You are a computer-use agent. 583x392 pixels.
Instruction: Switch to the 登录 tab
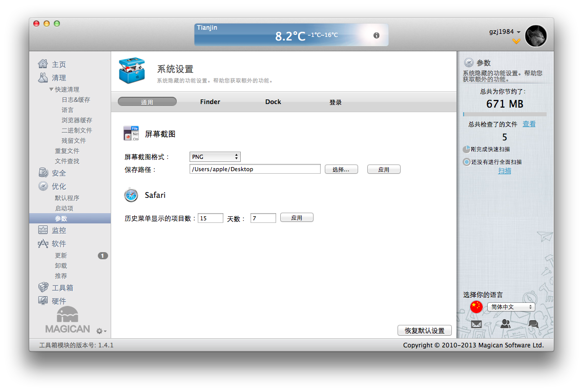click(336, 102)
